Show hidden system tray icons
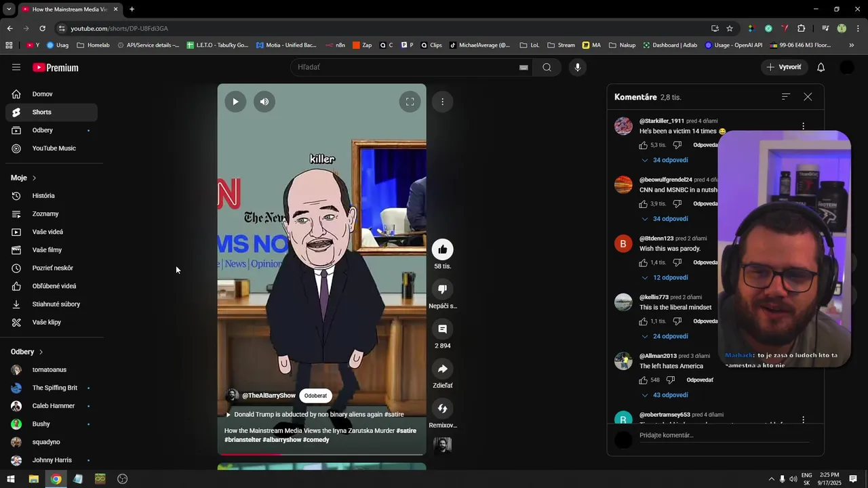 tap(771, 479)
